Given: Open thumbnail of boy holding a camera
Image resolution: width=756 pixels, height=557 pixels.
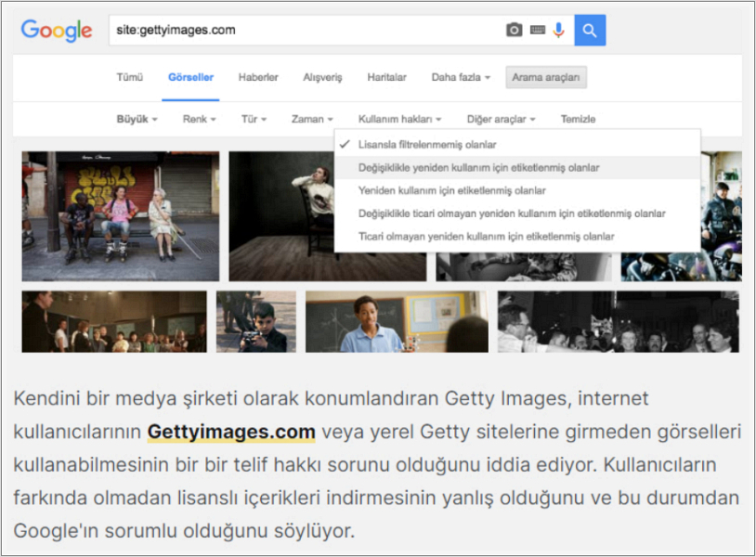Looking at the screenshot, I should (256, 321).
